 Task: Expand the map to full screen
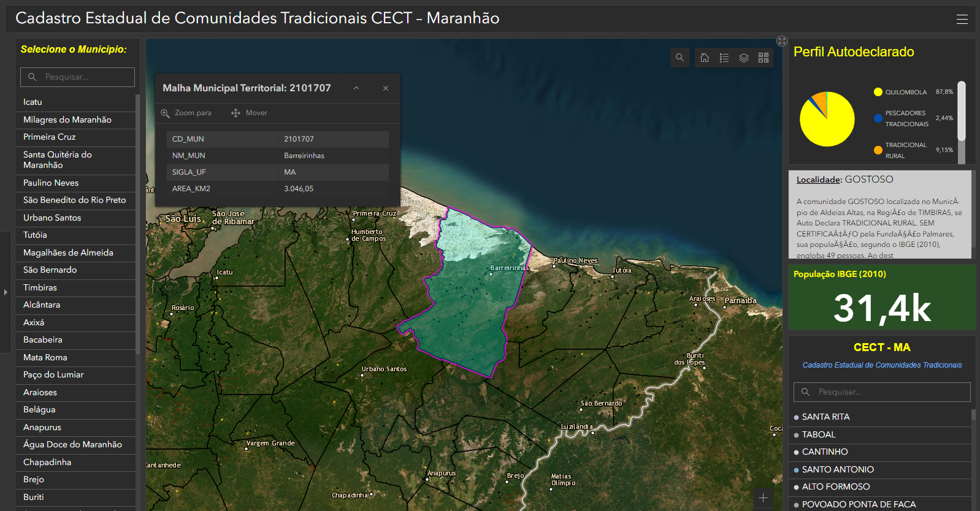pyautogui.click(x=781, y=41)
